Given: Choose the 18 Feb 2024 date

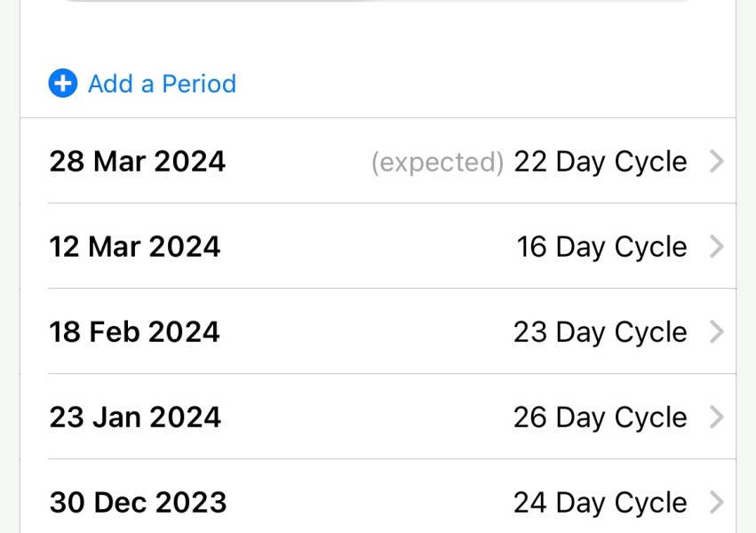Looking at the screenshot, I should pyautogui.click(x=134, y=332).
